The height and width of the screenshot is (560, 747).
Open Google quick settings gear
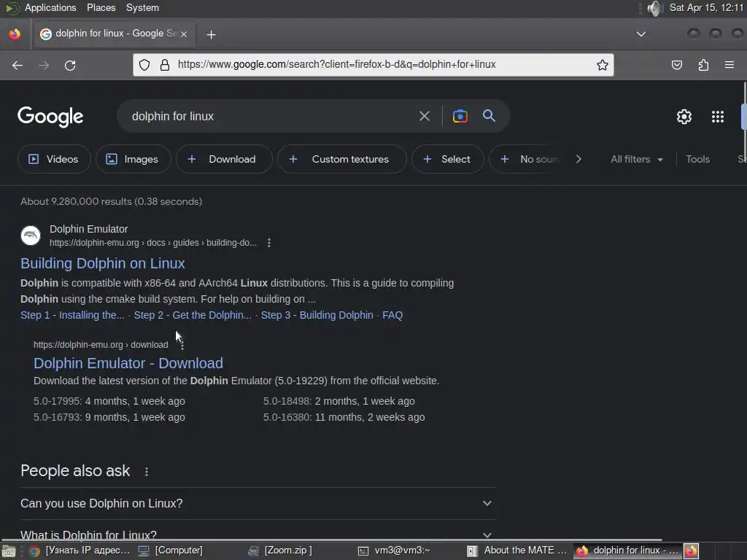pyautogui.click(x=684, y=117)
